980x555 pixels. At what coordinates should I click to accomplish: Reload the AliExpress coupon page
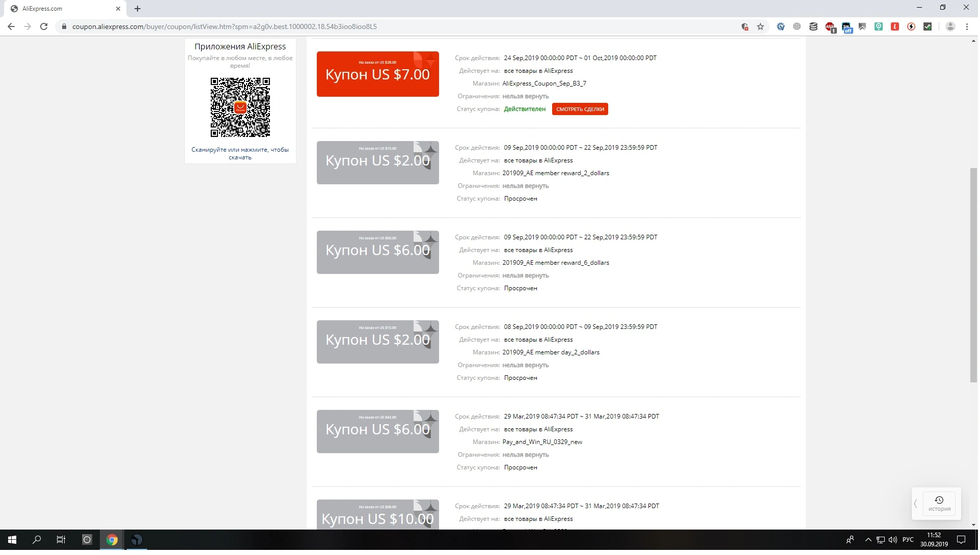click(x=44, y=26)
